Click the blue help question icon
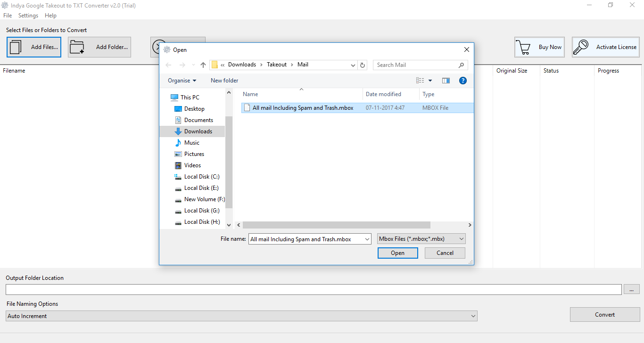 463,81
